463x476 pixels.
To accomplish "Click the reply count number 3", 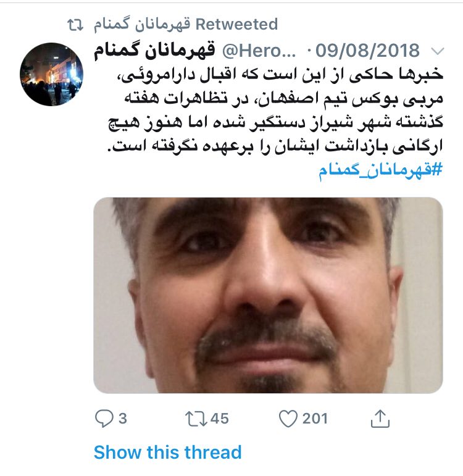I will pyautogui.click(x=122, y=419).
